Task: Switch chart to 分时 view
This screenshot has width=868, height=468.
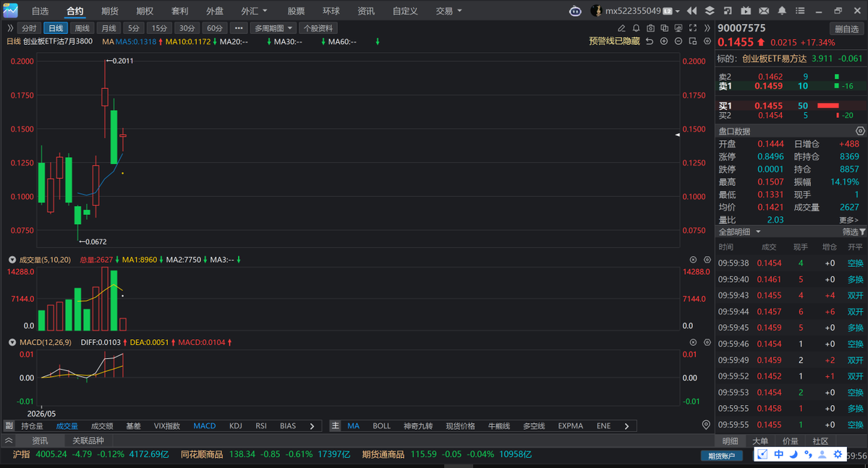Action: coord(29,28)
